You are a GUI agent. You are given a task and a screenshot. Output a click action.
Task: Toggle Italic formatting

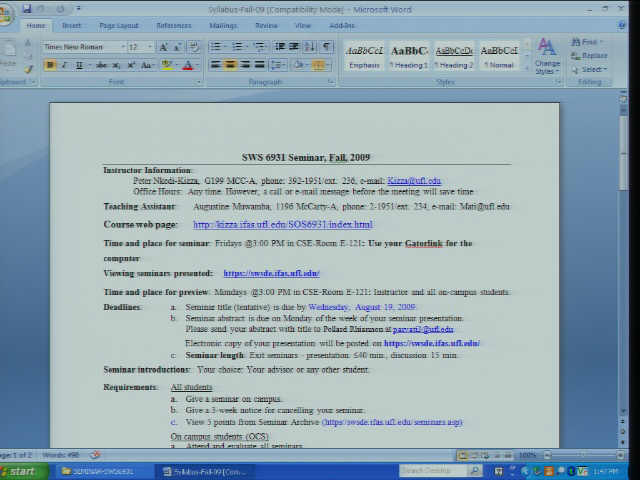64,65
